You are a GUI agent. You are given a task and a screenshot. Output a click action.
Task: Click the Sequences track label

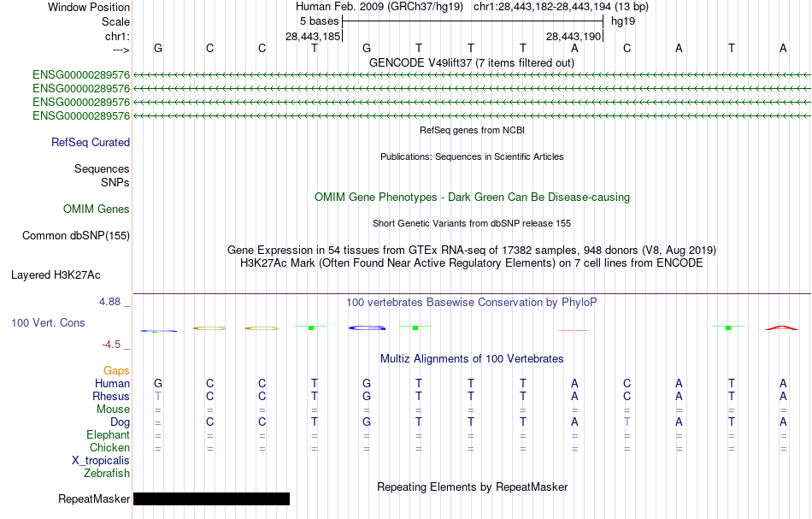(x=102, y=168)
